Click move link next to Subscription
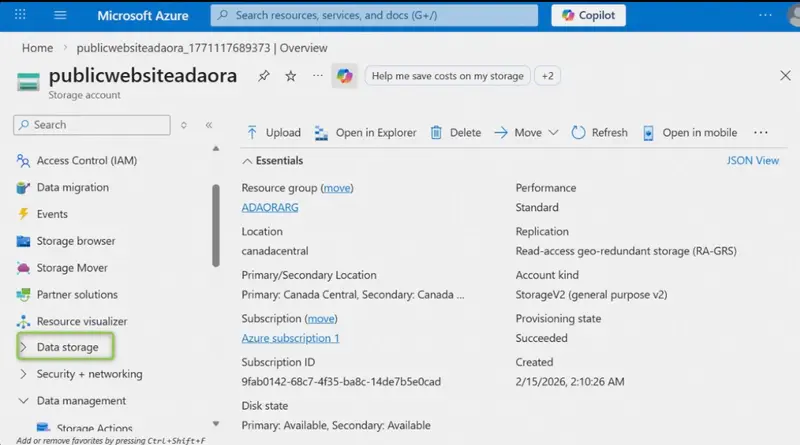 321,318
